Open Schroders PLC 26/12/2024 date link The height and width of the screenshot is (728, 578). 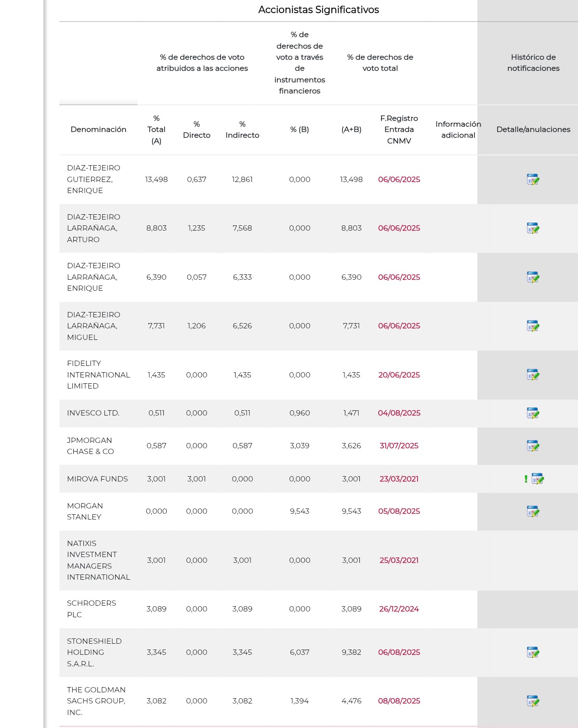tap(399, 609)
